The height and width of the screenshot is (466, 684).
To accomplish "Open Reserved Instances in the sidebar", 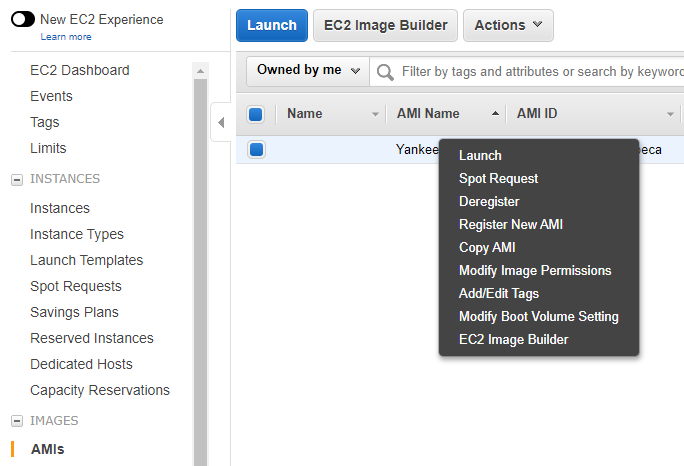I will coord(92,338).
